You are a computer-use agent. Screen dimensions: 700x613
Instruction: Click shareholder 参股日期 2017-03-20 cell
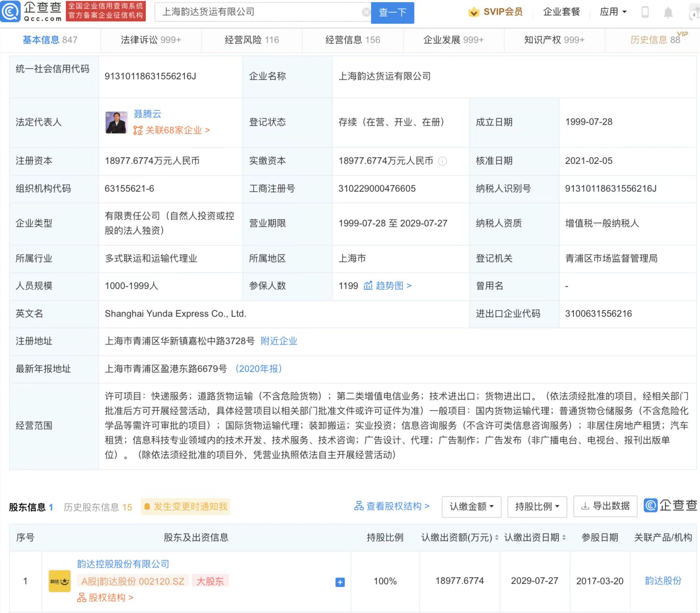tap(600, 581)
